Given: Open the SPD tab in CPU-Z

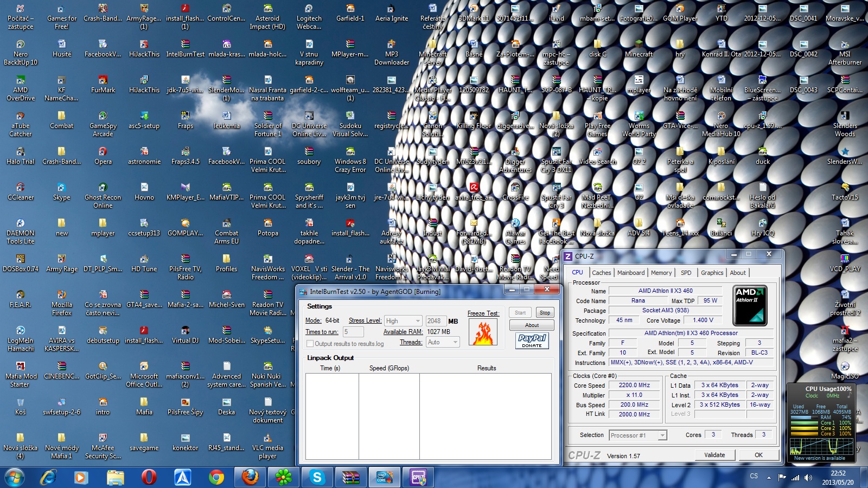Looking at the screenshot, I should [x=686, y=273].
